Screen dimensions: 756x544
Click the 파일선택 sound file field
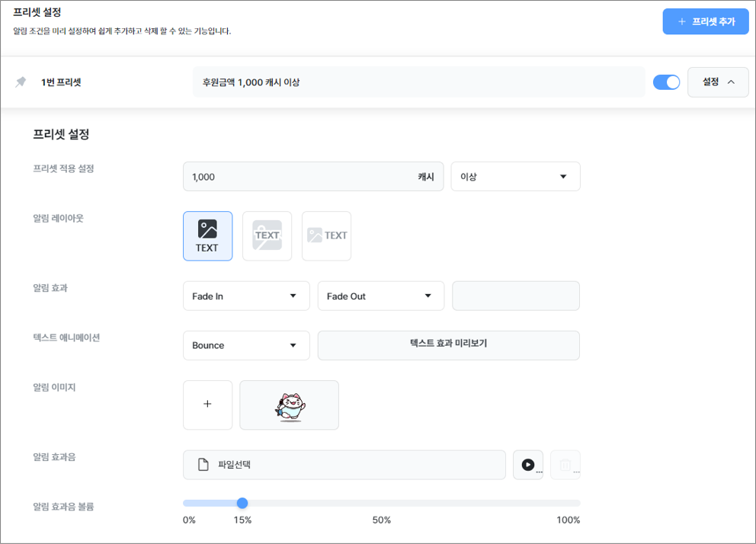[344, 465]
